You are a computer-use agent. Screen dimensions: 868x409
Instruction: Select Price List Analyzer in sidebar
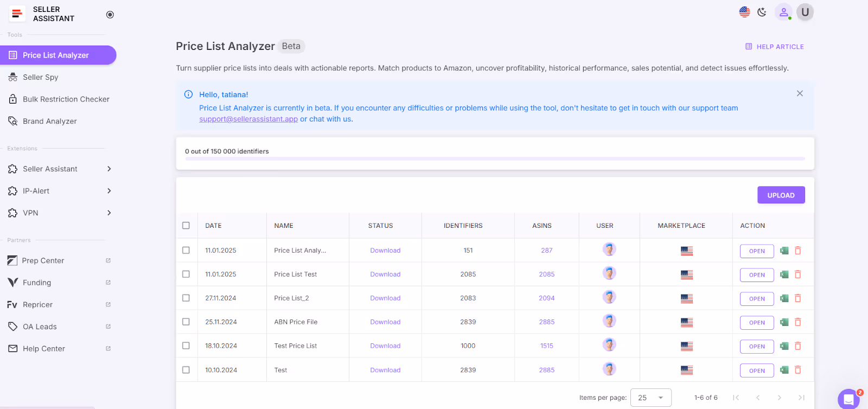coord(58,55)
